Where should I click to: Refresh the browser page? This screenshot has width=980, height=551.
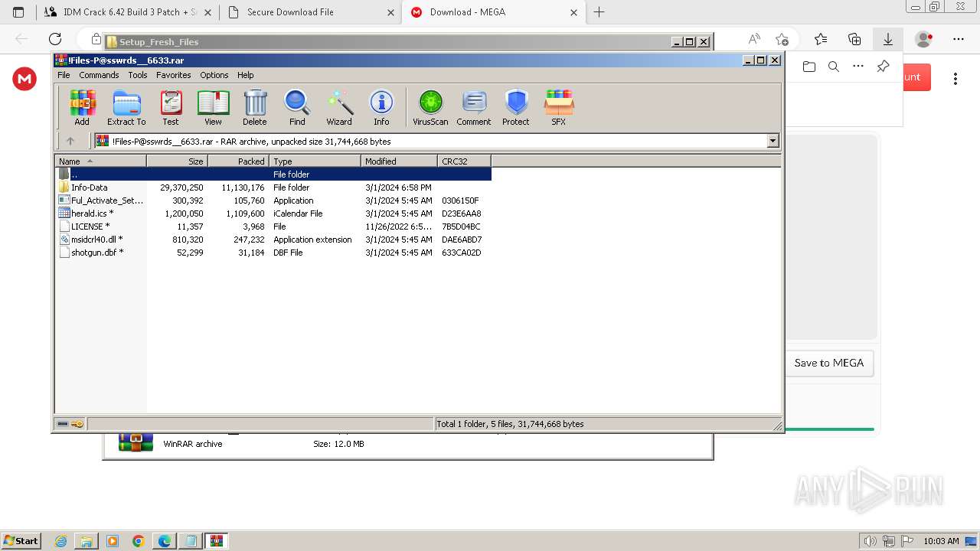pyautogui.click(x=55, y=39)
